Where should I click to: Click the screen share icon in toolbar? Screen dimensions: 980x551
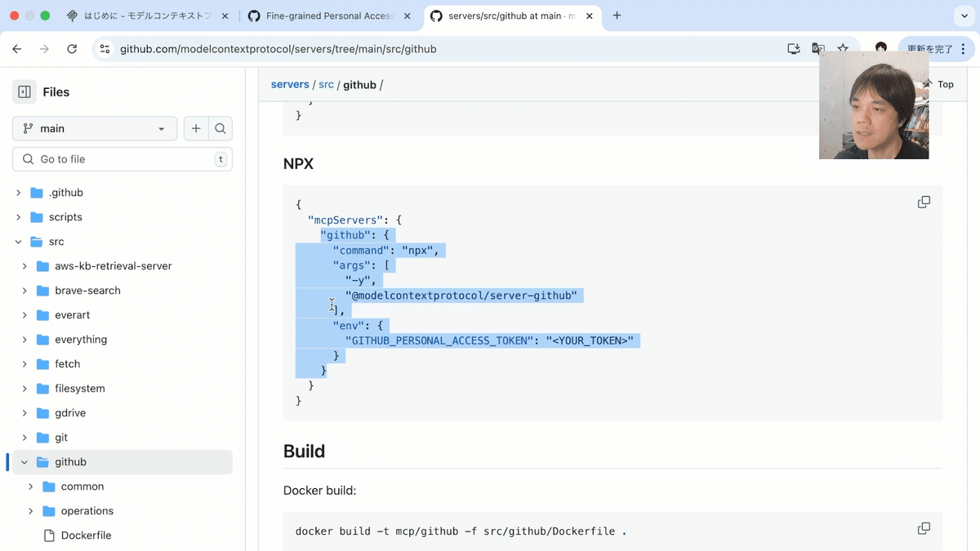(793, 49)
